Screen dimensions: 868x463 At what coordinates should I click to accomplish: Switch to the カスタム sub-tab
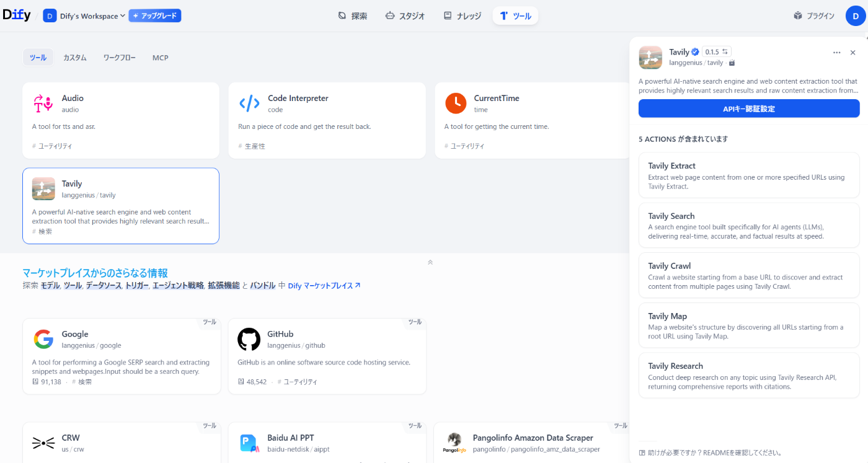(x=75, y=58)
